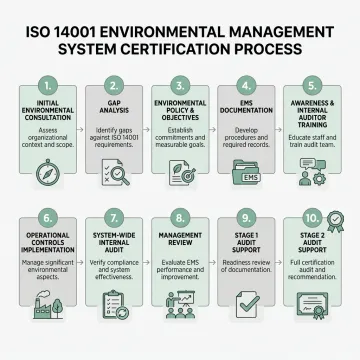Select the 'Gap Analysis' heading
Screen dimensions: 360x360
tap(114, 107)
